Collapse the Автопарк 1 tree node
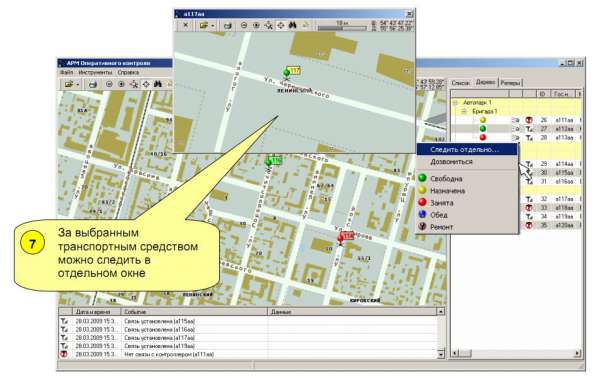Screen dimensions: 600x379 tap(455, 103)
